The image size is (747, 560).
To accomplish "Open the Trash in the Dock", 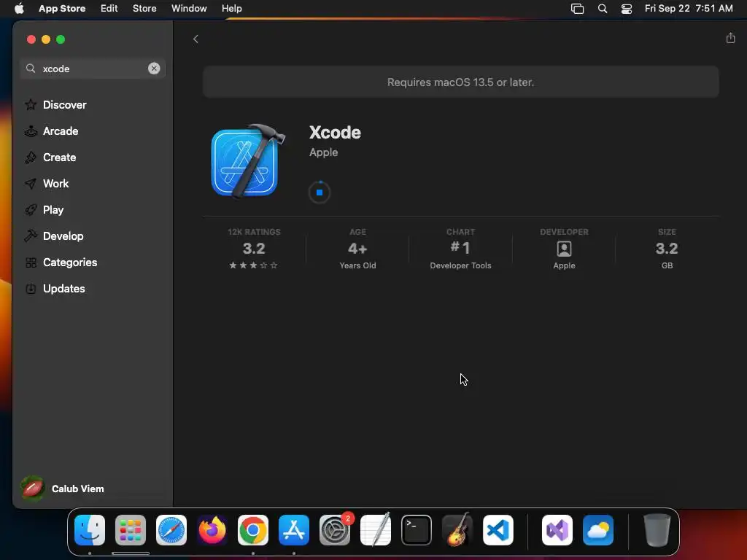I will pos(657,530).
